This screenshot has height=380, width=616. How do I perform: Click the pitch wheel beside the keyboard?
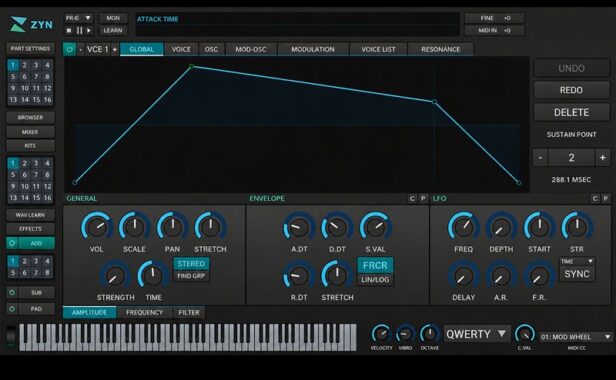(11, 336)
